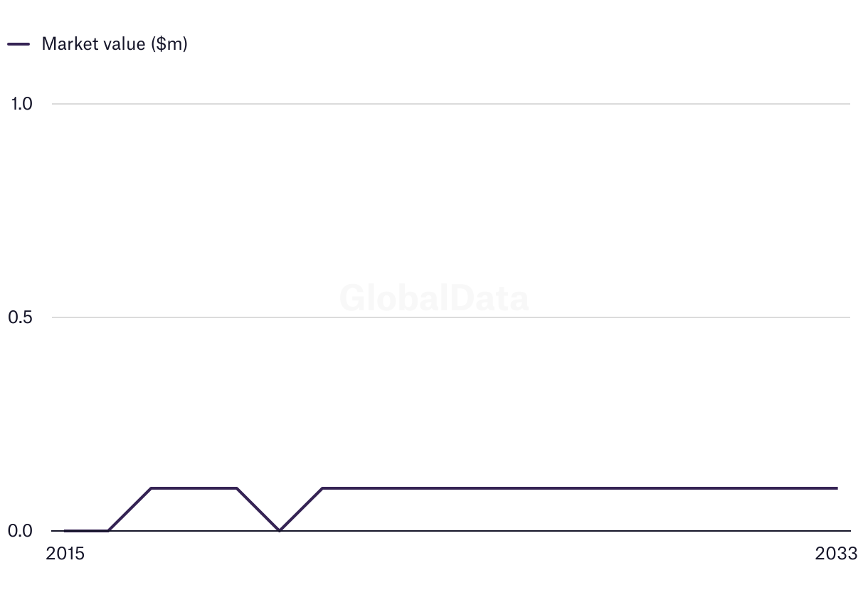868x595 pixels.
Task: Click where the line first reaches its plateau
Action: coord(151,488)
